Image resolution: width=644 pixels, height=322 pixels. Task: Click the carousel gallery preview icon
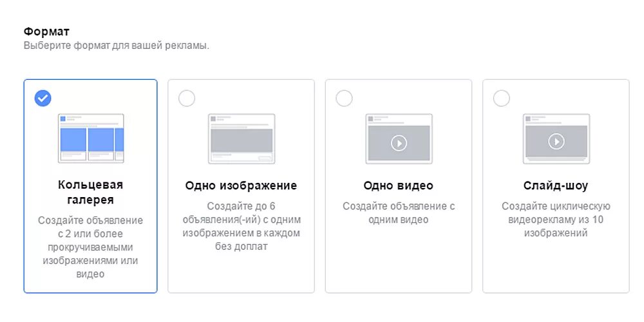pos(91,138)
